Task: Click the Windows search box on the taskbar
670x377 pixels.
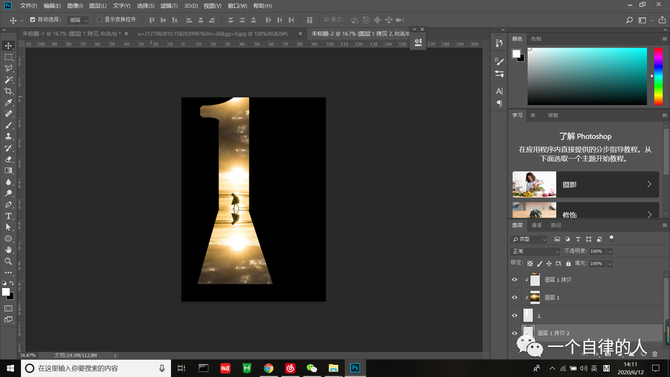Action: coord(96,368)
